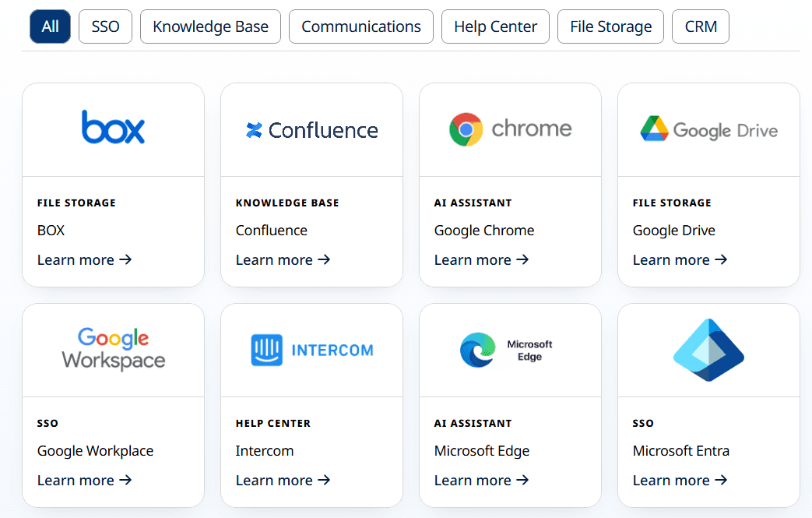Click the Google Drive logo
Viewport: 812px width, 518px height.
coord(708,129)
